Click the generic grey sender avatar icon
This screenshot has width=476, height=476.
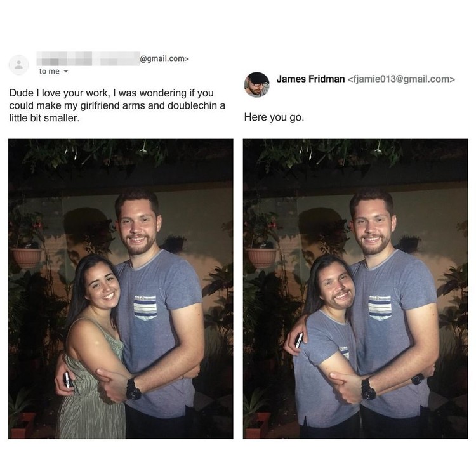tap(19, 65)
